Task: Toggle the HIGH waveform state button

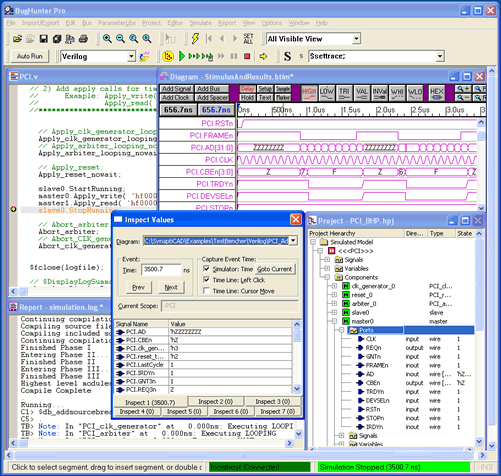Action: [309, 93]
